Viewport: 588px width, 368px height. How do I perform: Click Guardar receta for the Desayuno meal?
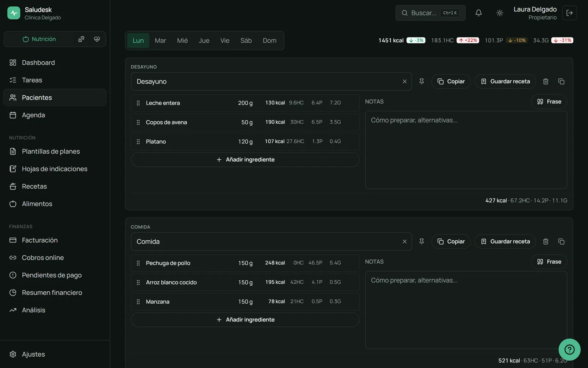(505, 81)
